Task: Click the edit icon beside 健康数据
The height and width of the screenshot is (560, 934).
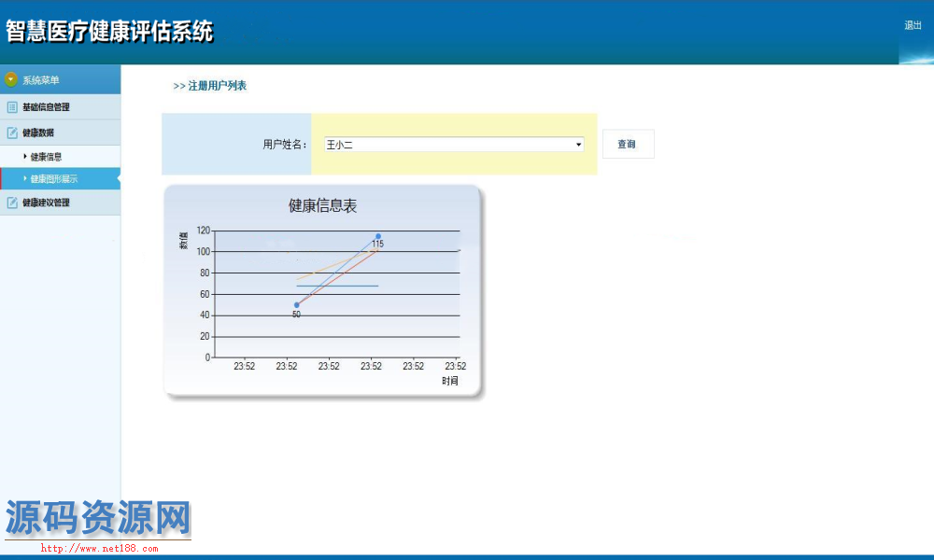Action: point(12,133)
